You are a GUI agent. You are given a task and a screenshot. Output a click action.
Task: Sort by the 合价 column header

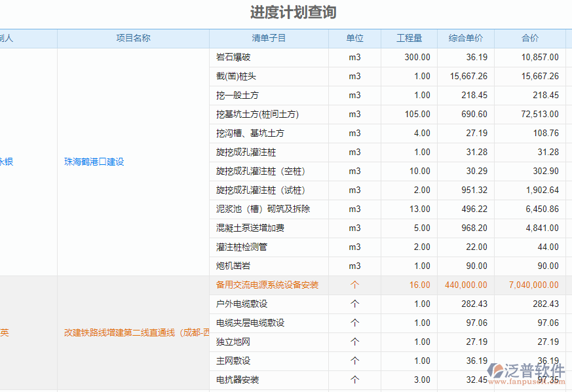point(530,38)
